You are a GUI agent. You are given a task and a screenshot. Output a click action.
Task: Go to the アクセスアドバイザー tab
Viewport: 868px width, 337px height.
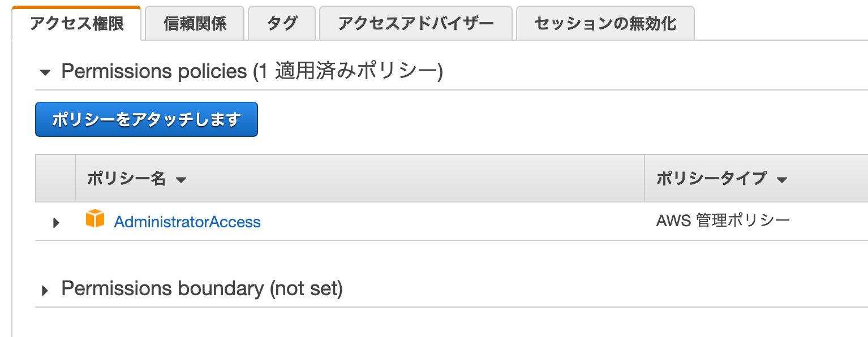point(416,23)
